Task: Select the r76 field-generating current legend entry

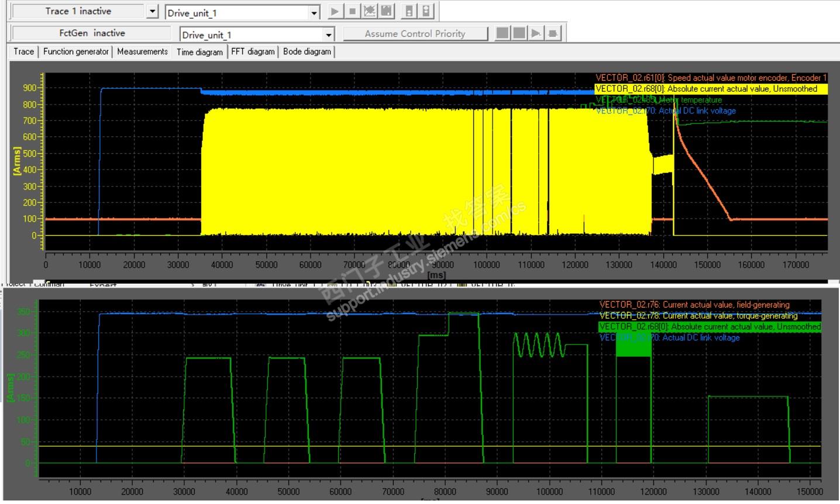Action: [694, 305]
